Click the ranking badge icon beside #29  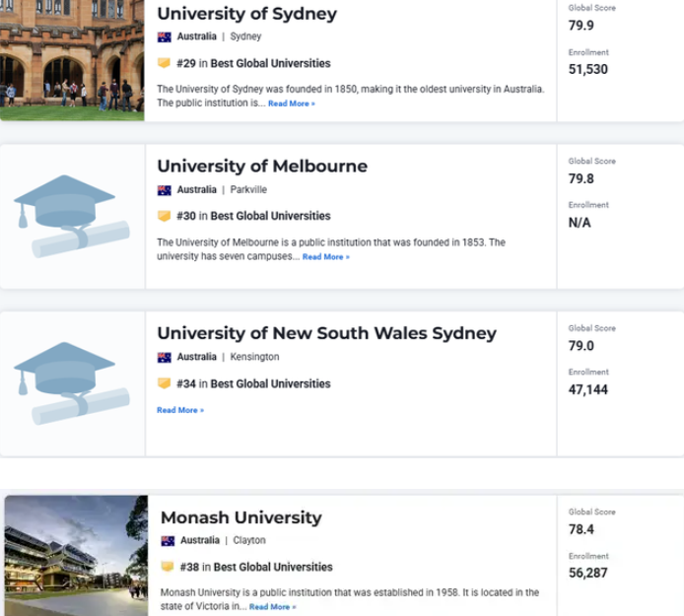[x=164, y=63]
